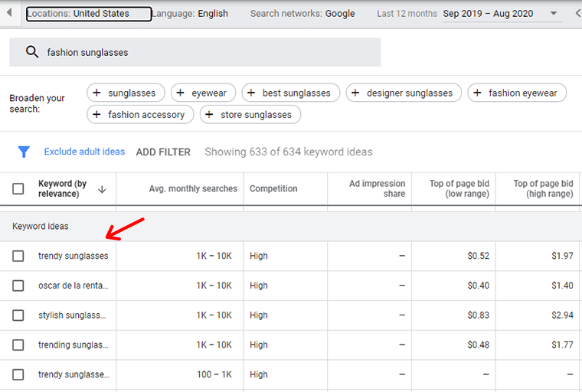Viewport: 582px width, 392px height.
Task: Check the 'trendy sunglasse...' 100–1K row checkbox
Action: 18,374
